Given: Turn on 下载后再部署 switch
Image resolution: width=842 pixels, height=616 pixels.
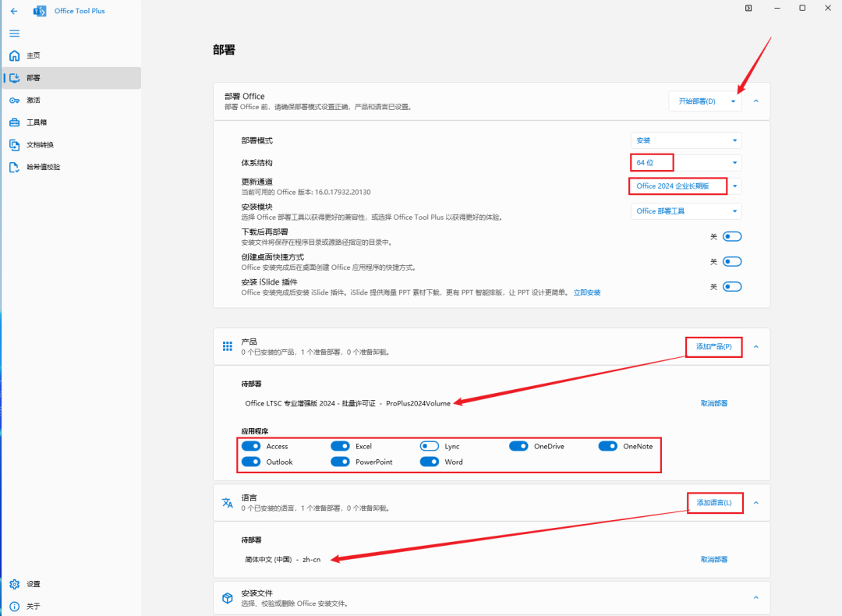Looking at the screenshot, I should pyautogui.click(x=732, y=237).
